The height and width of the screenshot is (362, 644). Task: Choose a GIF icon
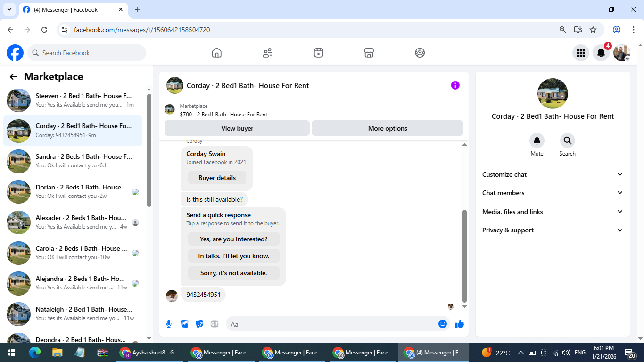[x=215, y=324]
